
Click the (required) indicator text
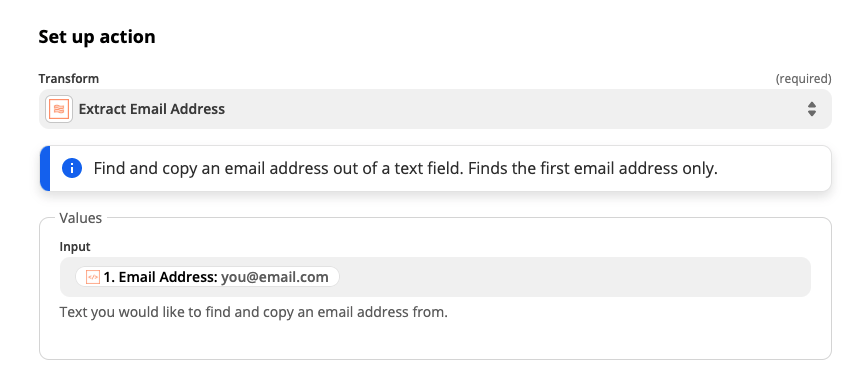[803, 79]
